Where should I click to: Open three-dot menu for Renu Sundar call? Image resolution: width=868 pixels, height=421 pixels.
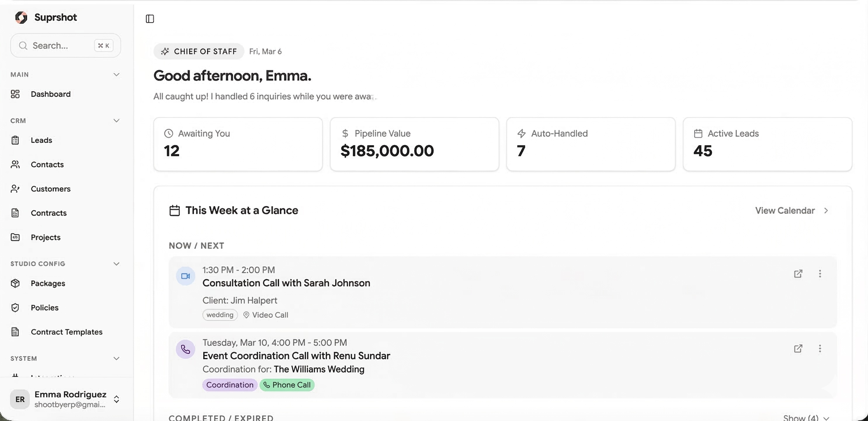[820, 348]
